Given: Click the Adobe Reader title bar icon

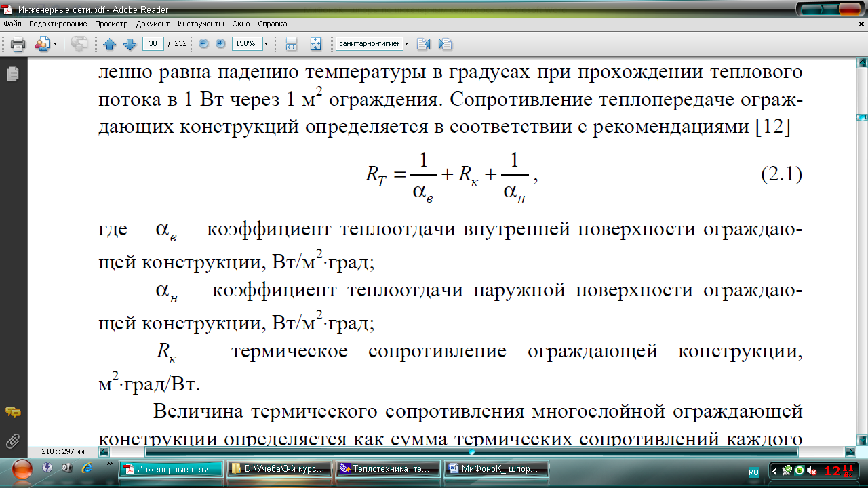Looking at the screenshot, I should click(x=8, y=9).
